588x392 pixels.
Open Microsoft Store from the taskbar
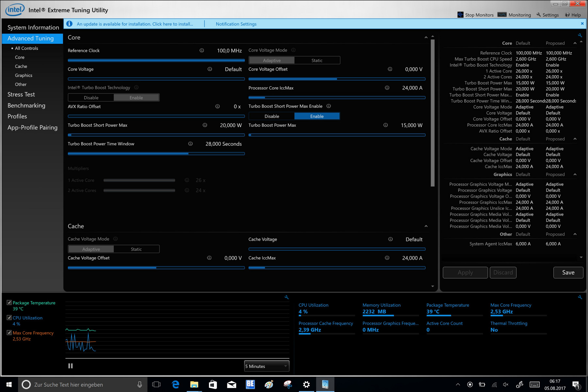click(x=213, y=384)
